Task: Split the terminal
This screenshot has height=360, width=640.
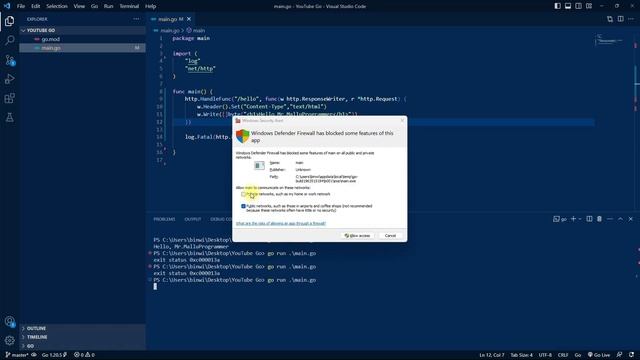Action: (589, 219)
